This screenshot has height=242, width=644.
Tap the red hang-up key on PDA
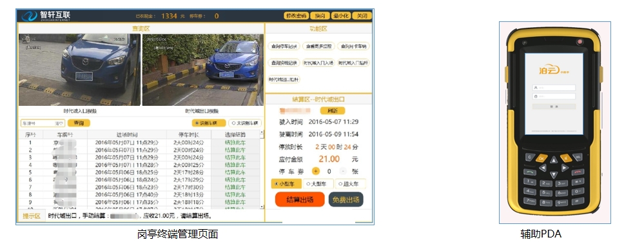pos(578,172)
